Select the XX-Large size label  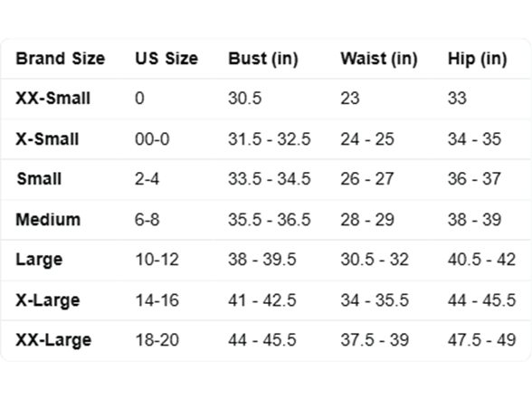click(x=53, y=340)
